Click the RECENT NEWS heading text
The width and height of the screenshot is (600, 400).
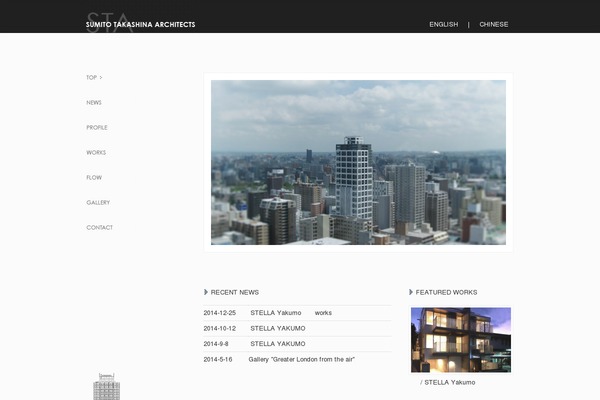pyautogui.click(x=235, y=292)
